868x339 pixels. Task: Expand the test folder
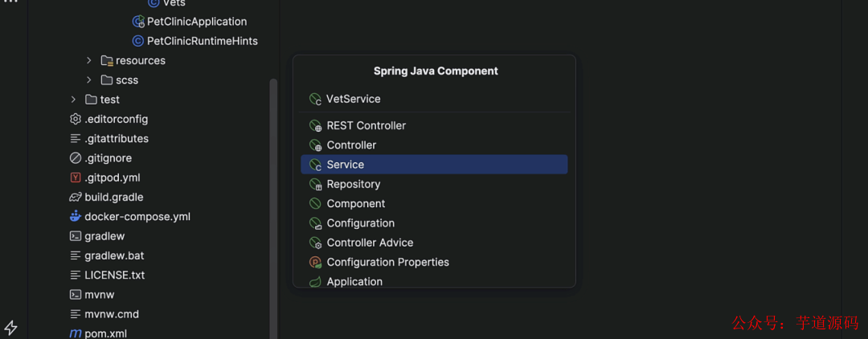73,100
